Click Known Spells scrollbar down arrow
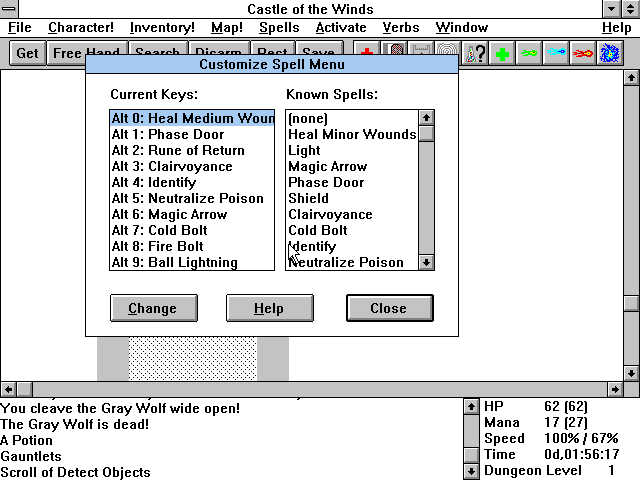Screen dimensions: 640x480 pyautogui.click(x=427, y=262)
